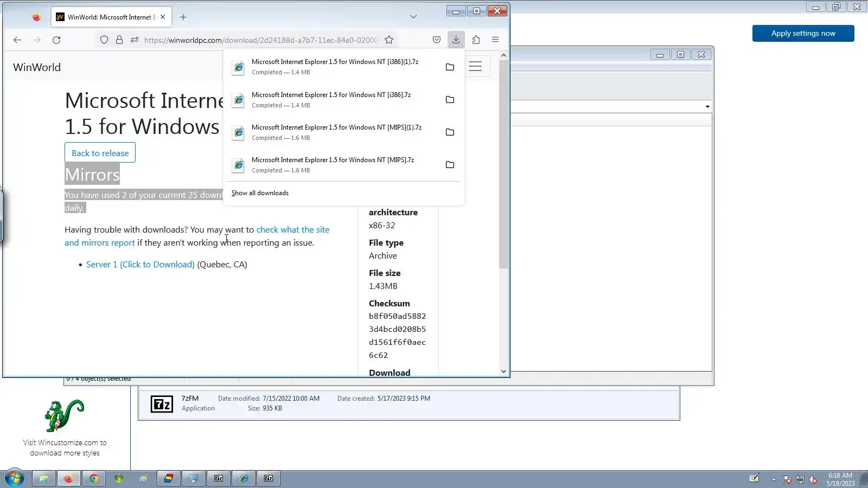Click the address bar URL field

tap(261, 40)
